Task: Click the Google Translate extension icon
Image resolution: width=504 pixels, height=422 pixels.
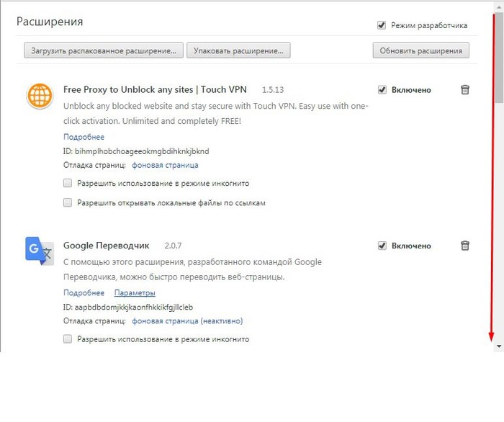Action: [40, 251]
